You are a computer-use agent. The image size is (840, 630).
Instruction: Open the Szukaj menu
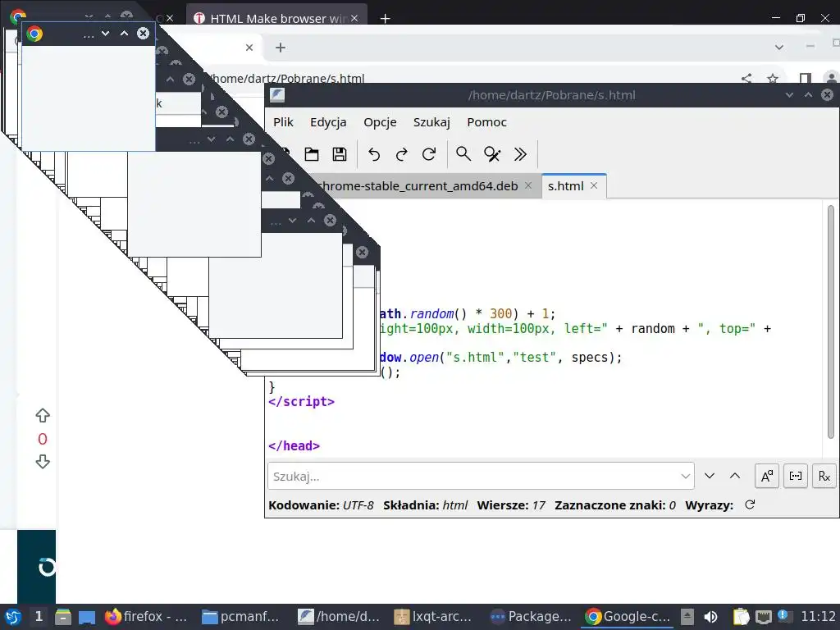(x=431, y=122)
